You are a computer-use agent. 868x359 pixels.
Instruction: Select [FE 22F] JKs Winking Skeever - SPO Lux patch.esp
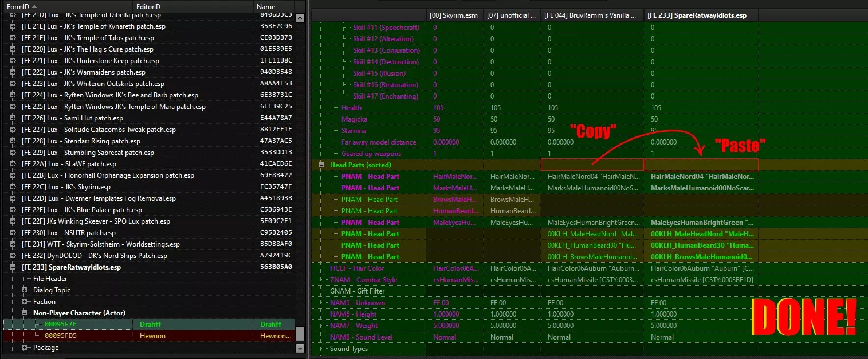tap(96, 221)
